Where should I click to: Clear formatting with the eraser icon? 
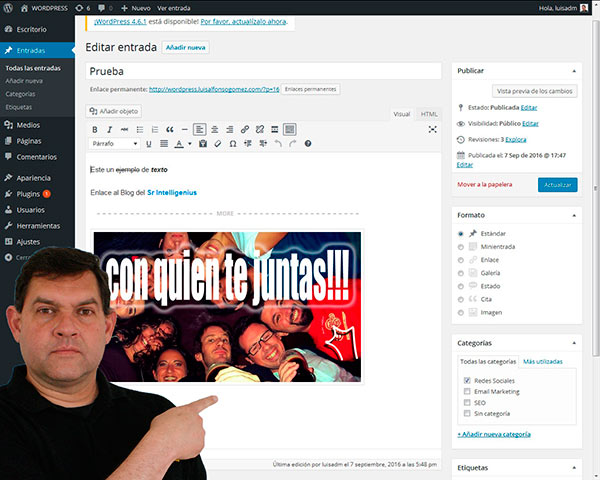pos(218,144)
